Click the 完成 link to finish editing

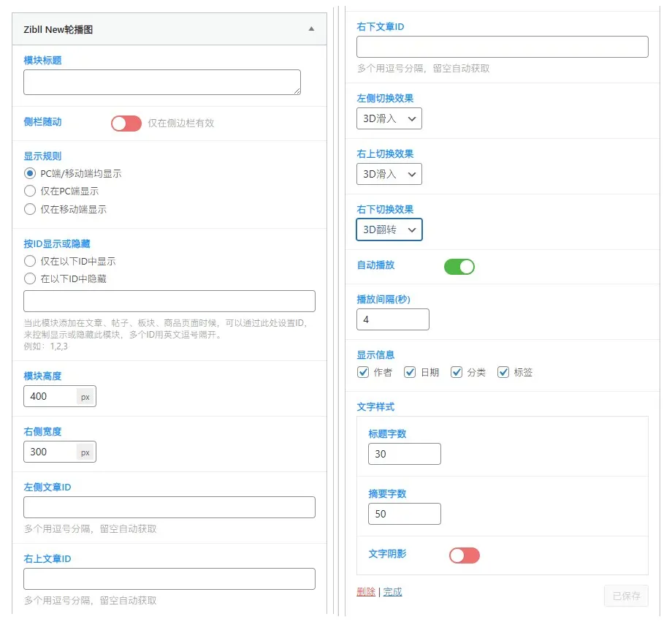(392, 591)
